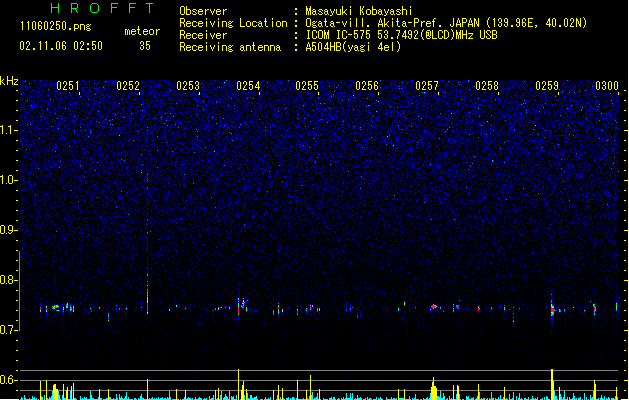
Task: Click the 0252 time marker
Action: [x=128, y=86]
